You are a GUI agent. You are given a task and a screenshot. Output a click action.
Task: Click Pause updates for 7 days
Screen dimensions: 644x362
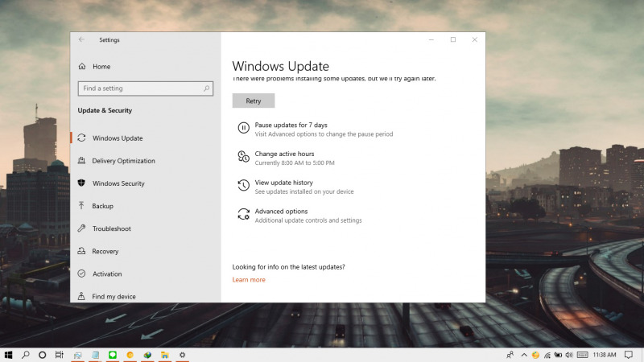(x=291, y=125)
